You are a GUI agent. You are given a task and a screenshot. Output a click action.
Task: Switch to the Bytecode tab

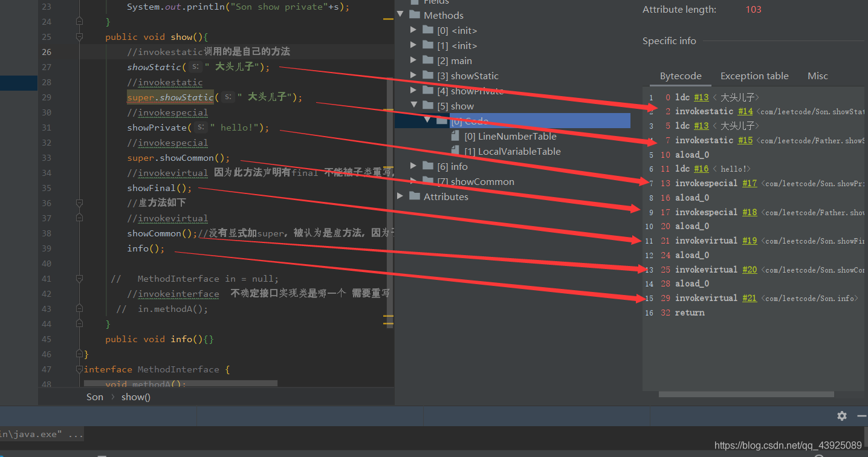681,76
